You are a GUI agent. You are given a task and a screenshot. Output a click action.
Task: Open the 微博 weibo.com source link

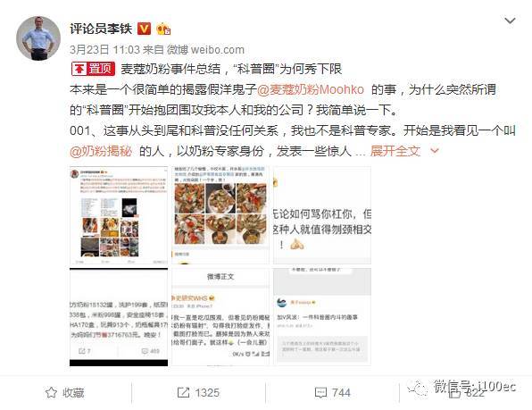pos(205,50)
